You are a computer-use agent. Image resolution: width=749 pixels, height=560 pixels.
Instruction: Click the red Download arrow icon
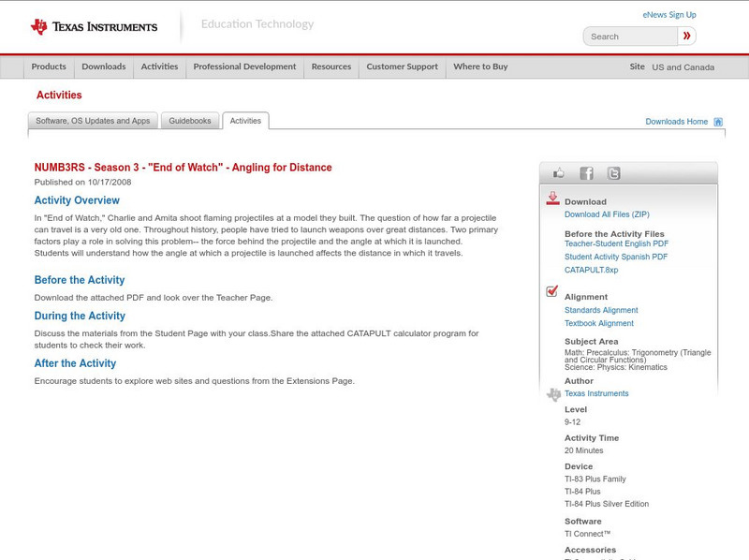coord(551,199)
